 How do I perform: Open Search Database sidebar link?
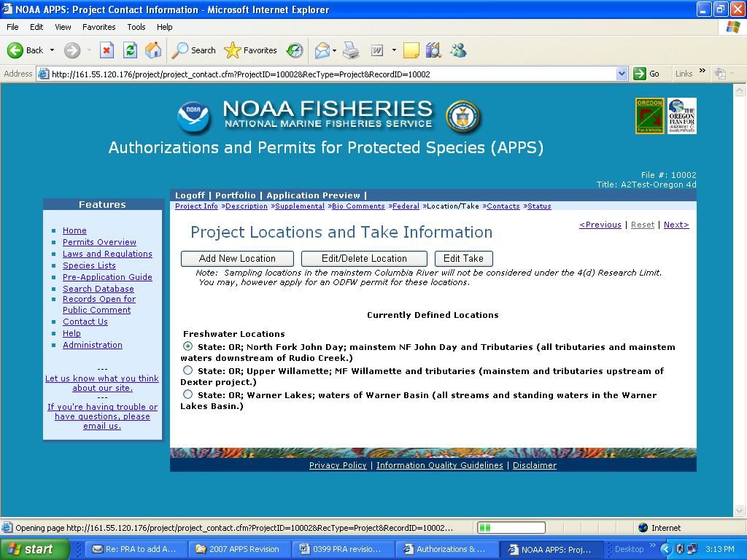pyautogui.click(x=98, y=289)
